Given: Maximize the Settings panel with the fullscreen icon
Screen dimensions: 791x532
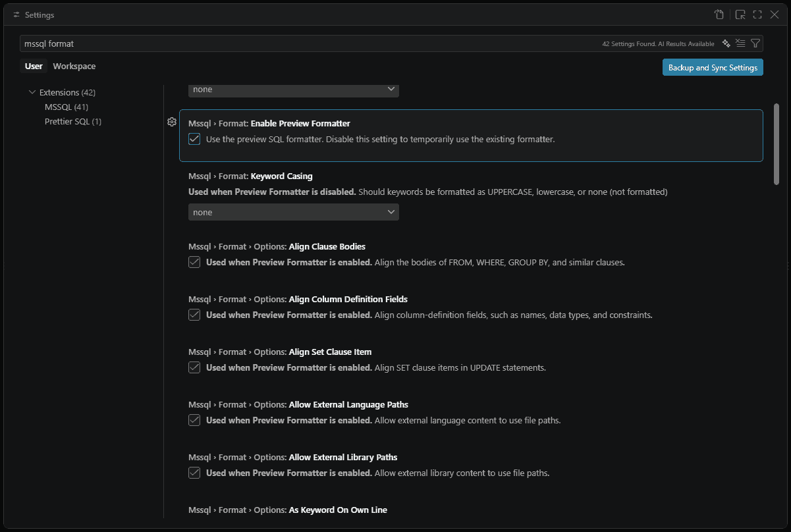Looking at the screenshot, I should [757, 14].
